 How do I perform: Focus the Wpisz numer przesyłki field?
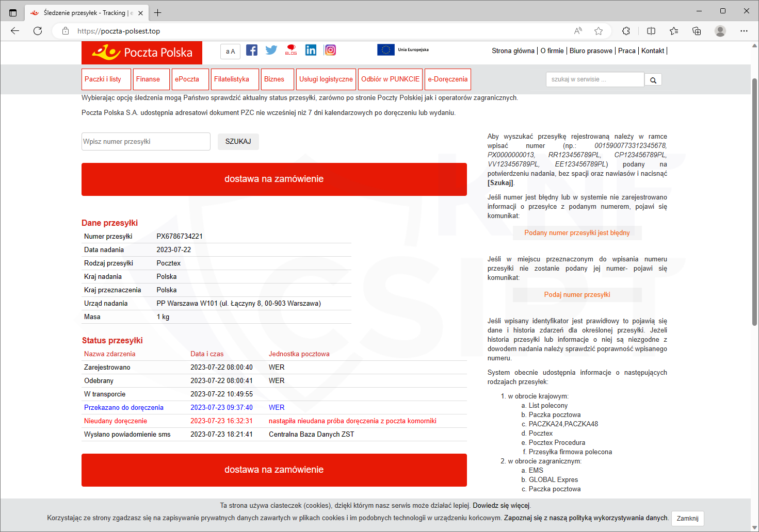pyautogui.click(x=146, y=142)
